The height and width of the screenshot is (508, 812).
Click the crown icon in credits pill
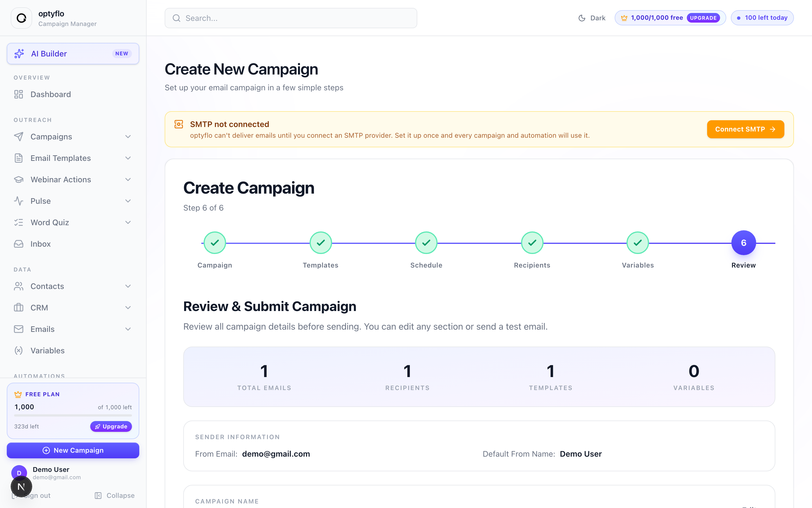coord(624,18)
